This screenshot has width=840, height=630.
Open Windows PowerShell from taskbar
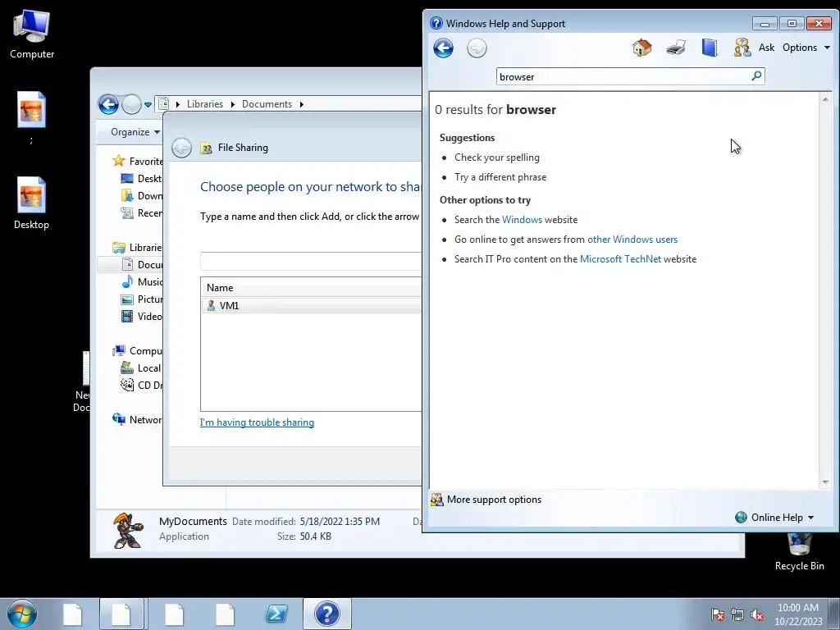[x=276, y=614]
